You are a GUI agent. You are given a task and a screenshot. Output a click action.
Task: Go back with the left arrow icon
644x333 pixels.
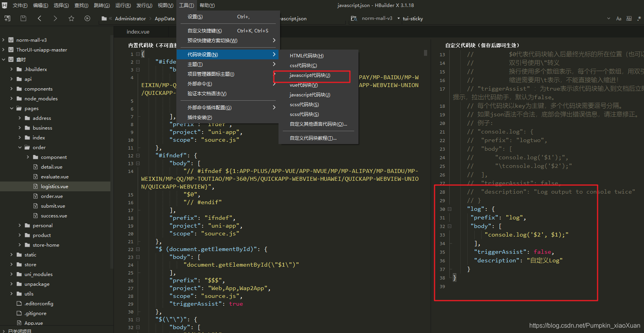tap(39, 18)
